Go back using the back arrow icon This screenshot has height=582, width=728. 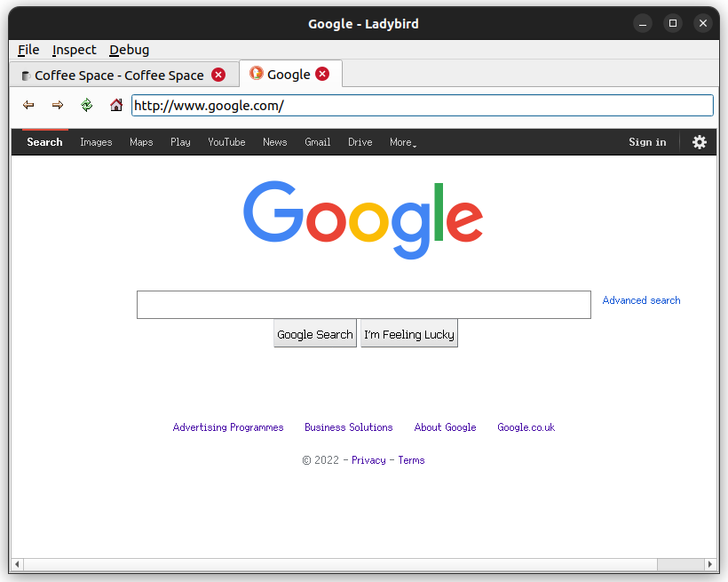coord(28,105)
